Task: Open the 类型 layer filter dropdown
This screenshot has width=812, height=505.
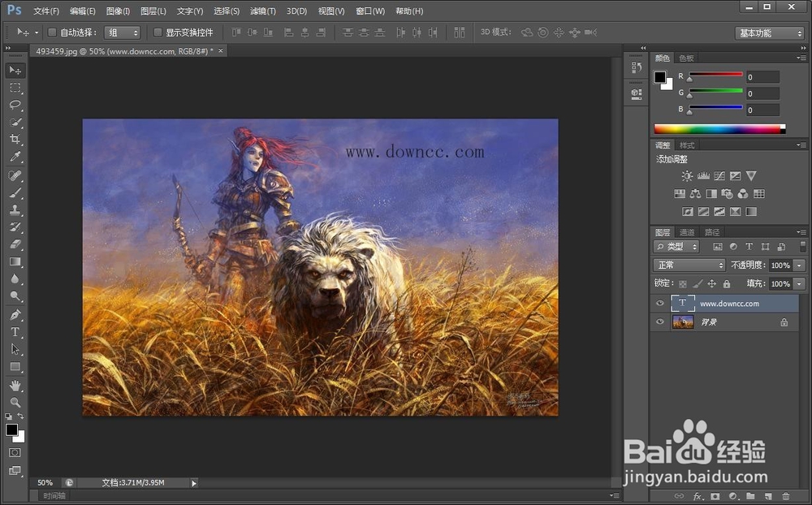Action: pos(677,247)
